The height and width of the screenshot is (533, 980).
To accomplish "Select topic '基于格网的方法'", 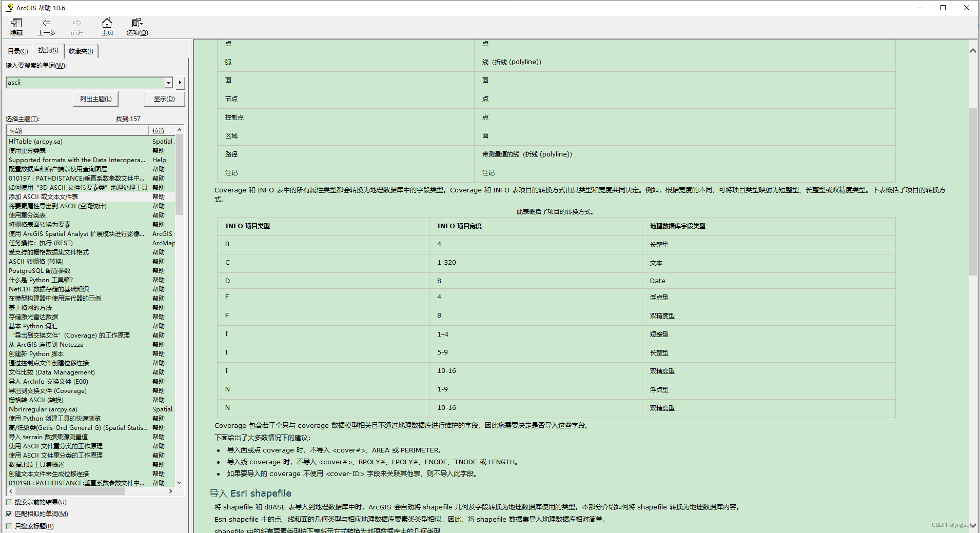I will click(30, 308).
